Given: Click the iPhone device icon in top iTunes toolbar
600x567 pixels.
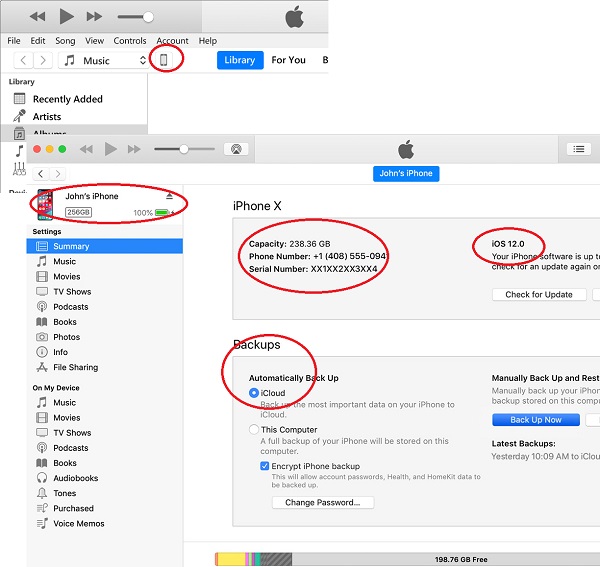Looking at the screenshot, I should click(164, 60).
